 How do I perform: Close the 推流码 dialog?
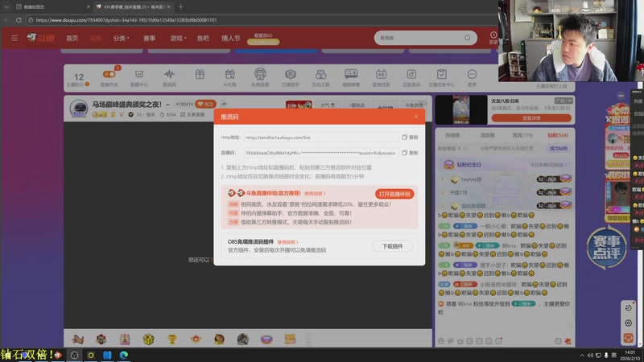(x=416, y=117)
